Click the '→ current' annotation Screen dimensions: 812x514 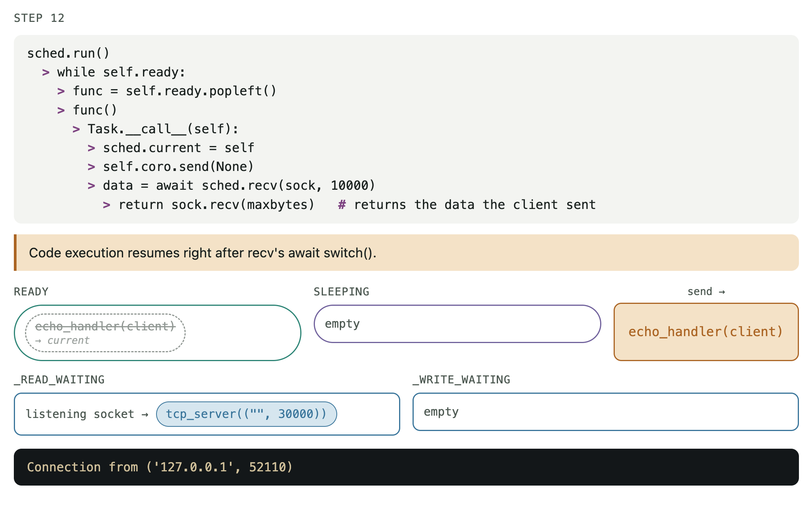click(62, 340)
